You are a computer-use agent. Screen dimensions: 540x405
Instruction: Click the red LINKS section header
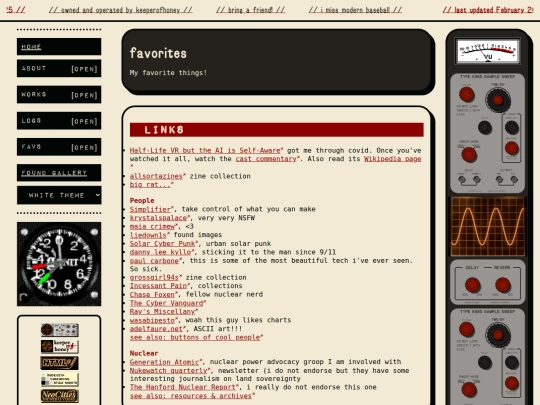coord(277,130)
